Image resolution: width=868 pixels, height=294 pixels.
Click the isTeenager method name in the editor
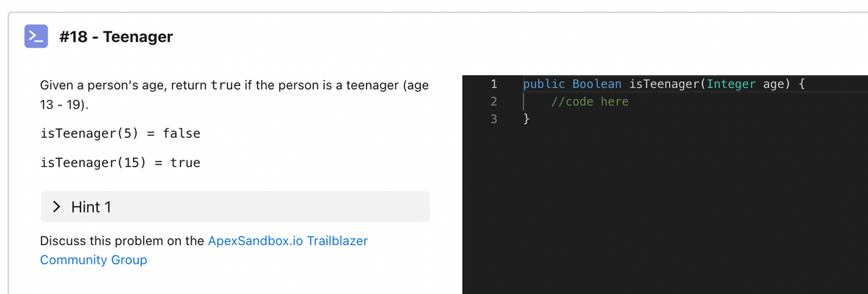[x=665, y=84]
